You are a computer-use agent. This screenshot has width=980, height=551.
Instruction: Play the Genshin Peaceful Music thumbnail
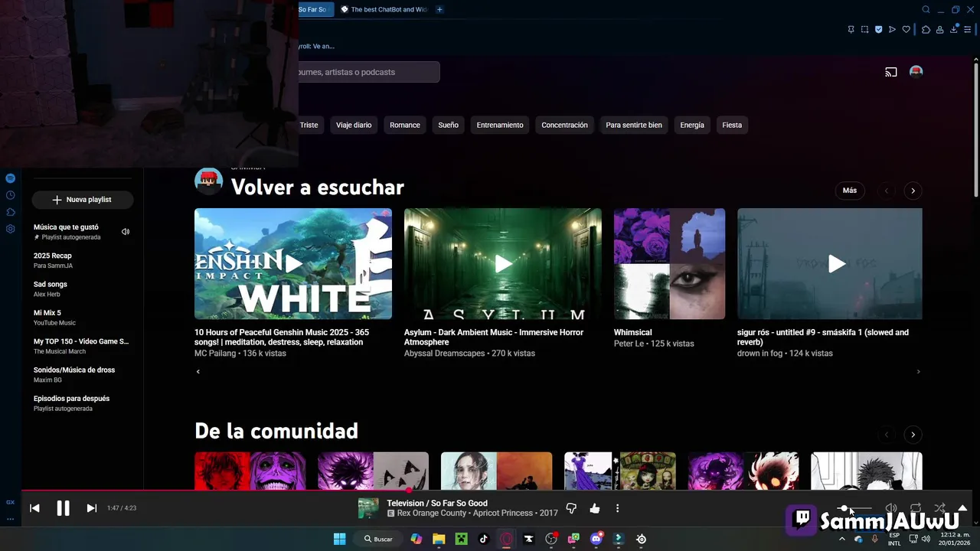click(293, 264)
